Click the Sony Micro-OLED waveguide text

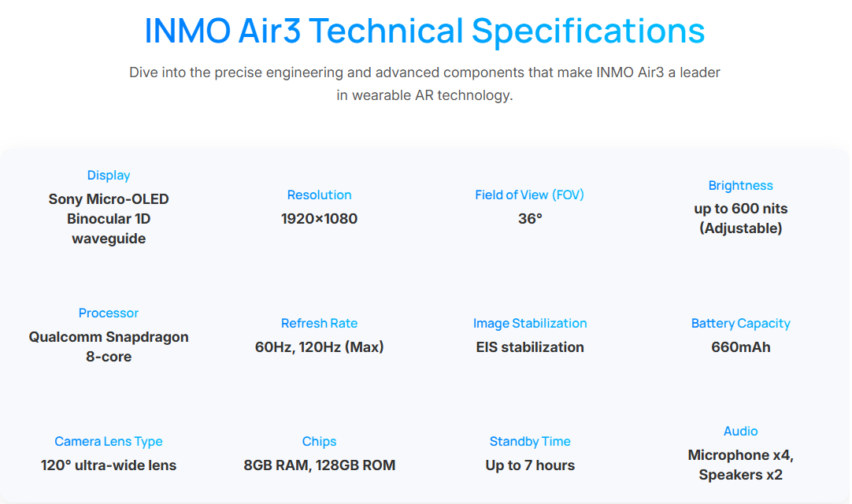109,219
